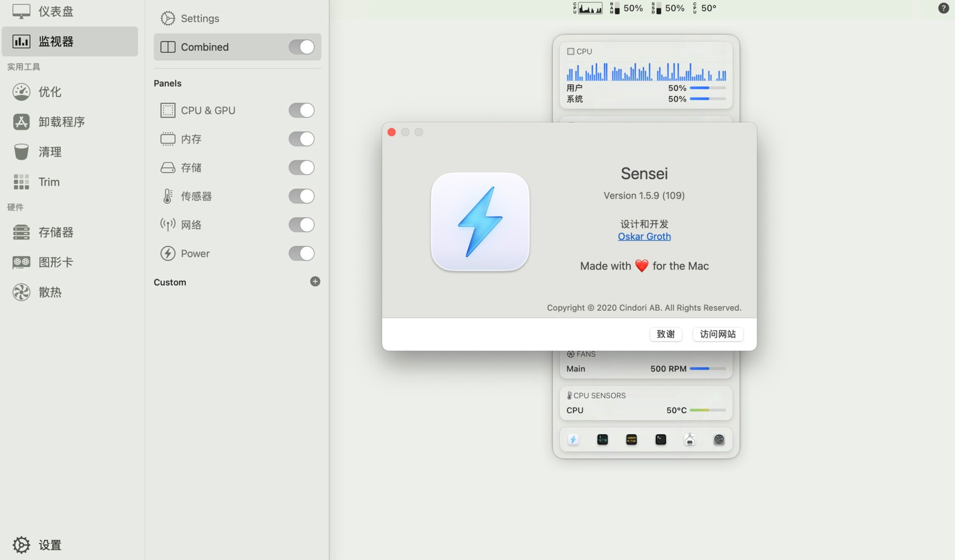955x560 pixels.
Task: Click the Main fan 500 RPM bar
Action: (707, 369)
